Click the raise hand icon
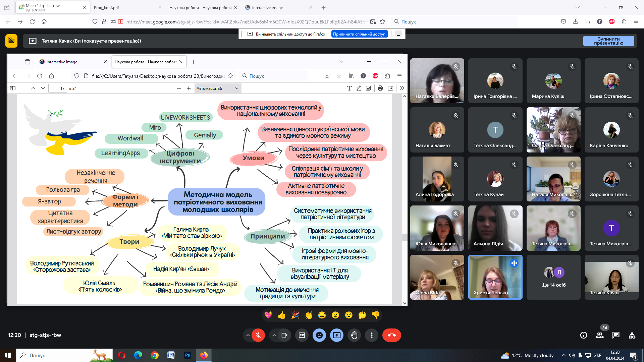The image size is (644, 362). (354, 335)
